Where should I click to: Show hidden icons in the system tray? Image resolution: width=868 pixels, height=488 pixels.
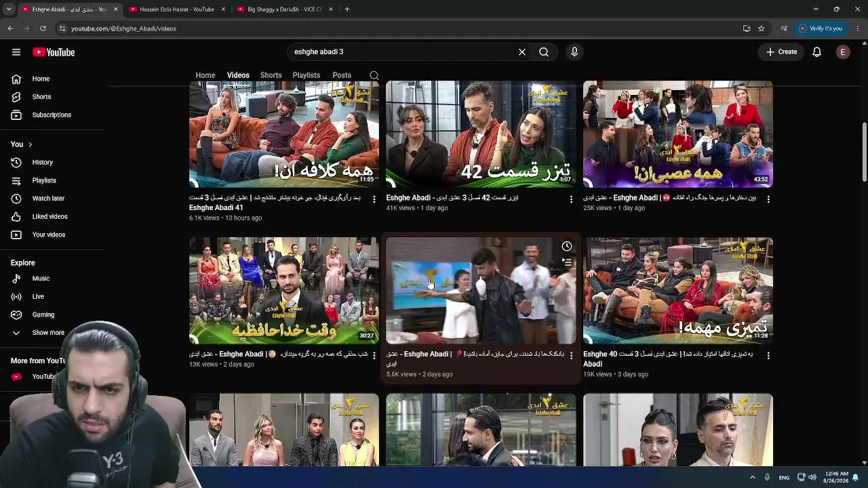tap(752, 477)
